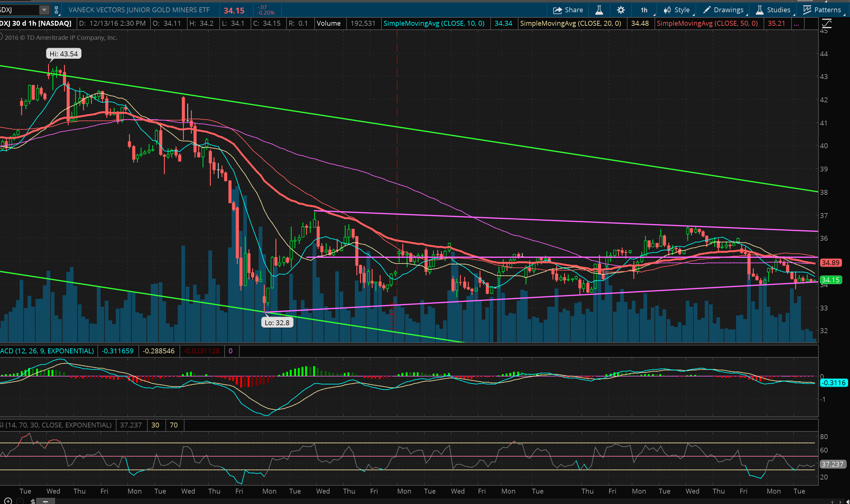
Task: Click the SimpleMovingAvg 10 study label
Action: (434, 24)
